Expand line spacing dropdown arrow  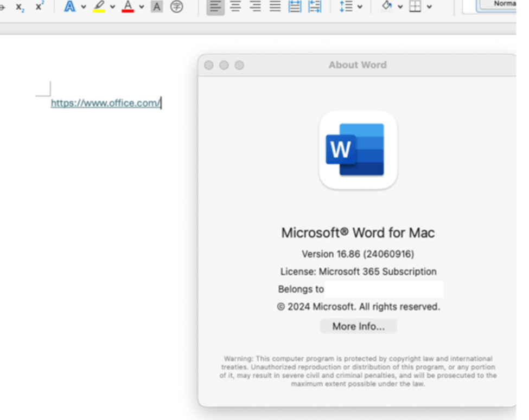point(360,7)
